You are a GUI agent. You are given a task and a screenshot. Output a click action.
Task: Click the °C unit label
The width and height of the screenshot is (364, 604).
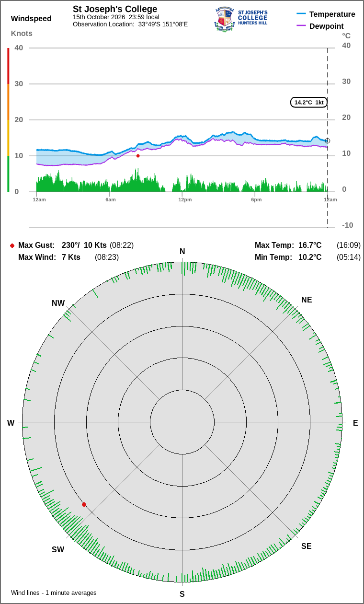point(346,35)
